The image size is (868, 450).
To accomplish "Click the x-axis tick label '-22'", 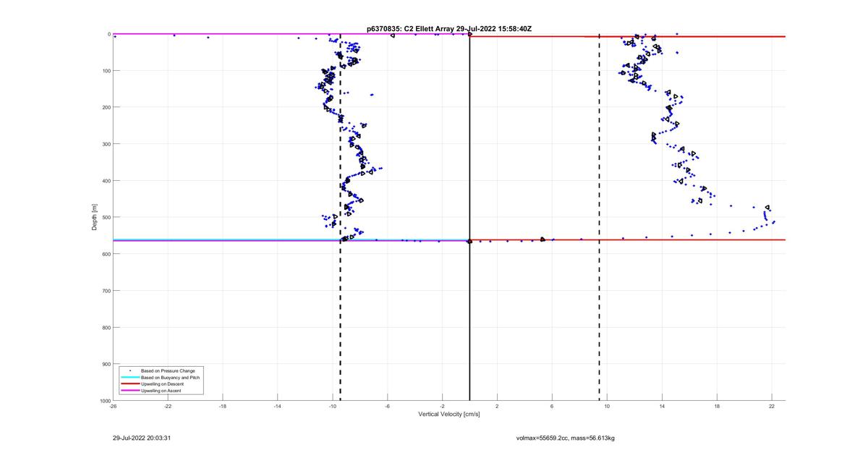I will pos(168,407).
